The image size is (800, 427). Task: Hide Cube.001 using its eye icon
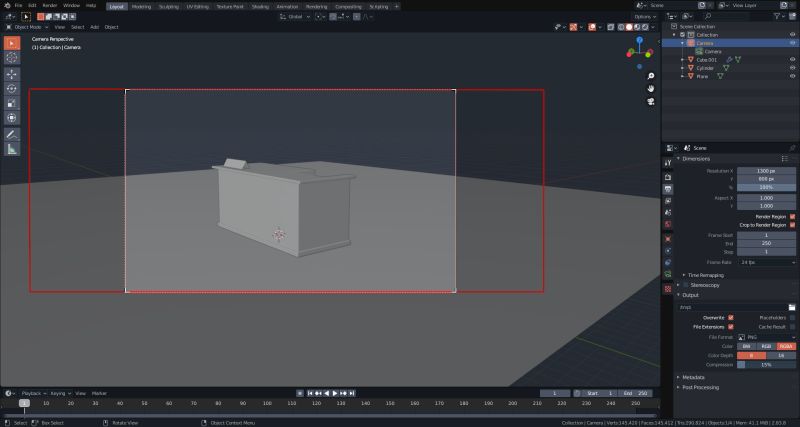click(792, 60)
